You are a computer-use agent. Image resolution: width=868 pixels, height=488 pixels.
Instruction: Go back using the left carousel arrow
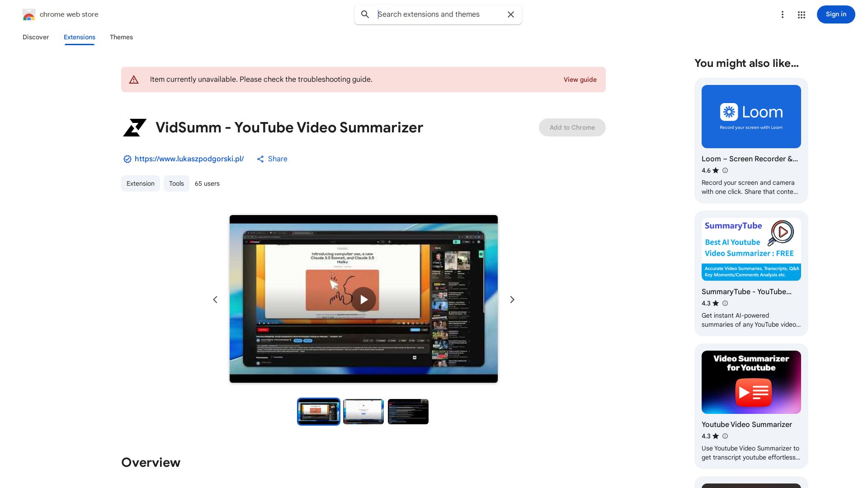(x=215, y=299)
